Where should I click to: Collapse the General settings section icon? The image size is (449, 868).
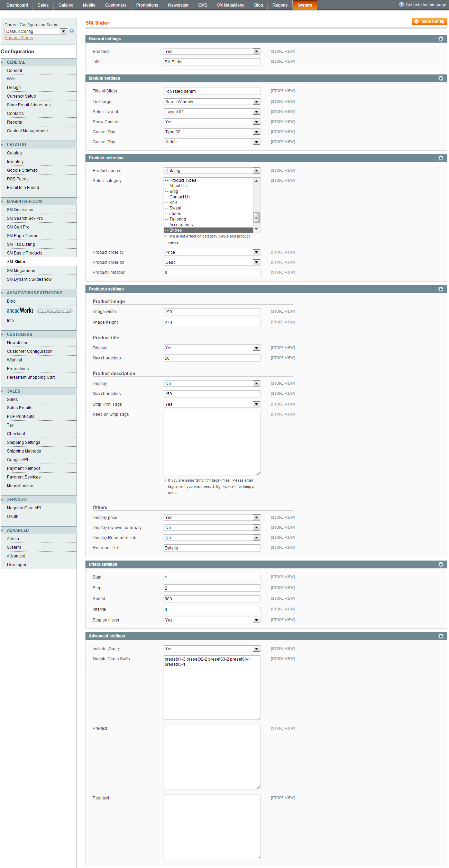click(x=441, y=39)
